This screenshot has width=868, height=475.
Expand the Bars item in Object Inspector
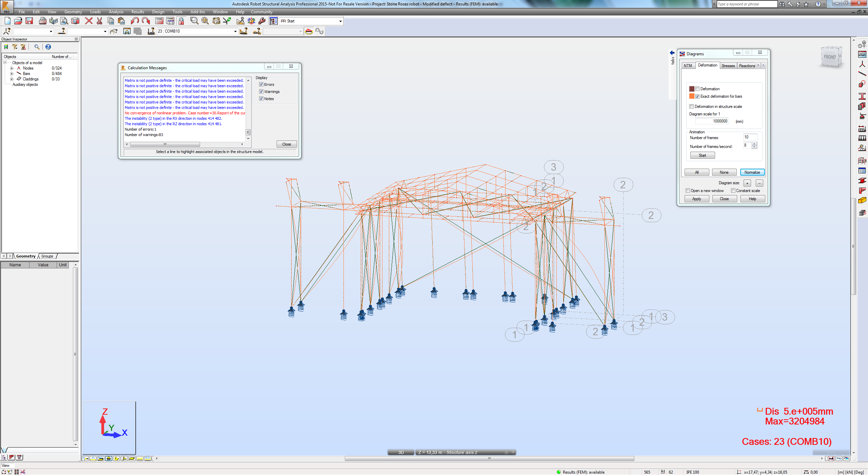[11, 73]
